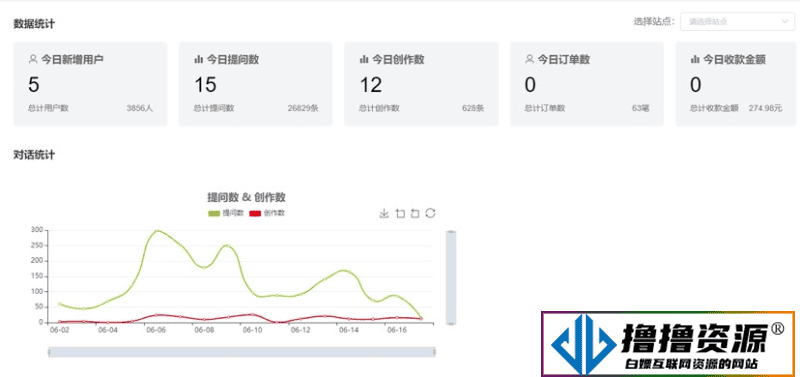Viewport: 800px width, 377px height.
Task: Click the bar-chart icon beside 今日创作数
Action: (364, 60)
